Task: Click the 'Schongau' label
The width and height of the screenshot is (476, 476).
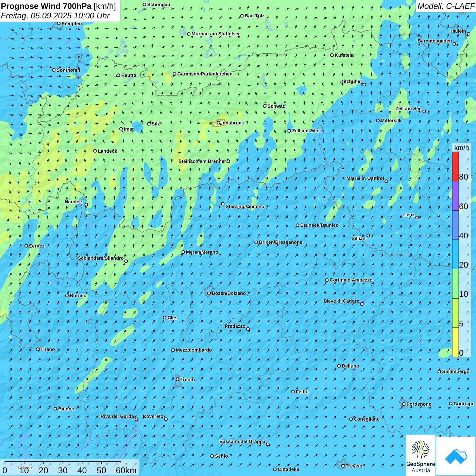Action: [159, 4]
